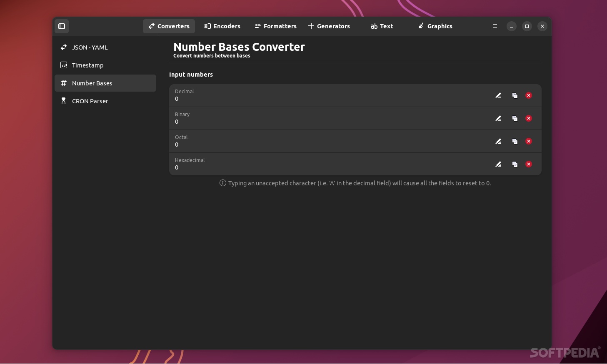607x364 pixels.
Task: Open the Formatters section
Action: pos(275,26)
